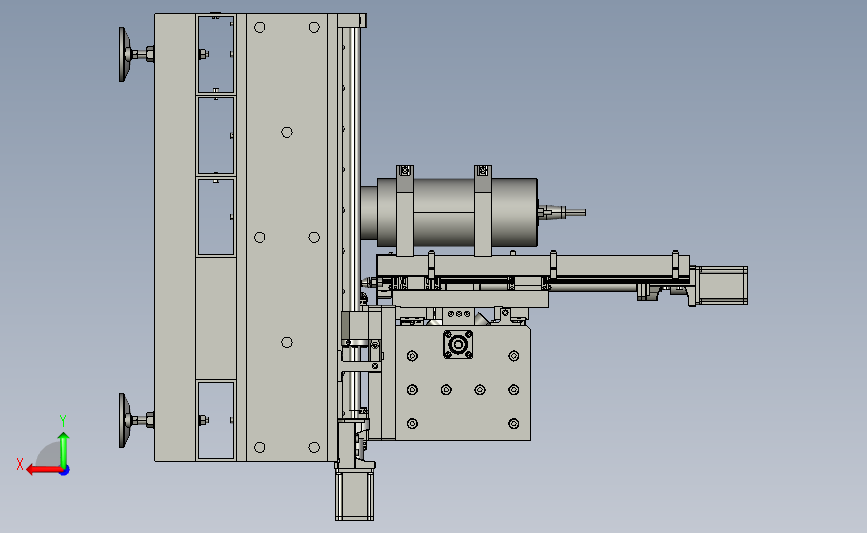867x533 pixels.
Task: Select the square flange connector on the lower plate
Action: pyautogui.click(x=458, y=345)
